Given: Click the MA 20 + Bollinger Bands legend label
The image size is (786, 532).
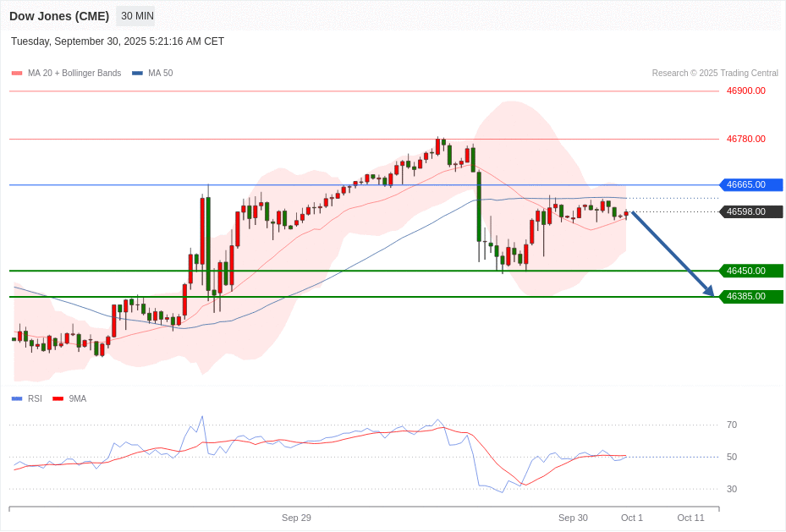Looking at the screenshot, I should 74,73.
